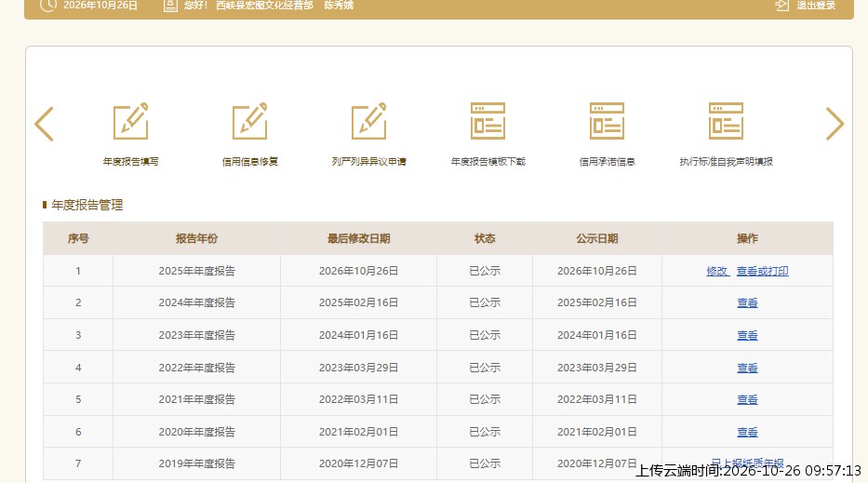Select the 执行标准自我声明填报 label
Viewport: 868px width, 483px height.
pos(726,162)
